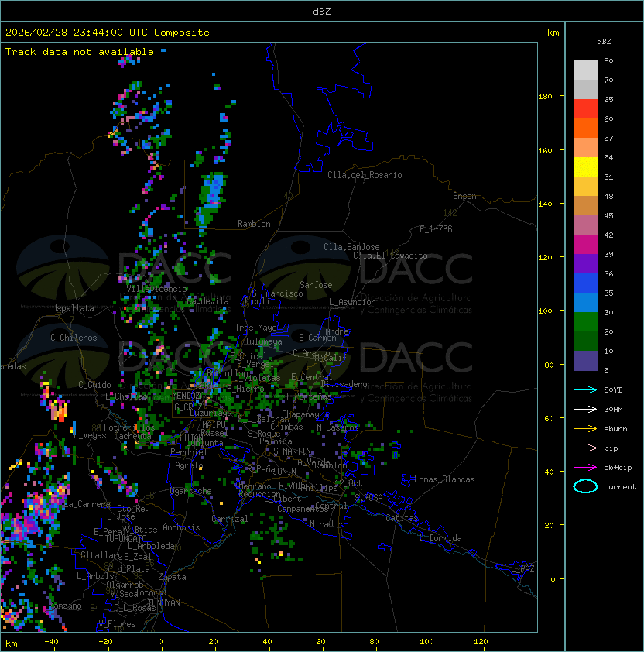Viewport: 644px width, 652px height.
Task: Click the green 20 dBZ legend swatch
Action: click(x=585, y=322)
